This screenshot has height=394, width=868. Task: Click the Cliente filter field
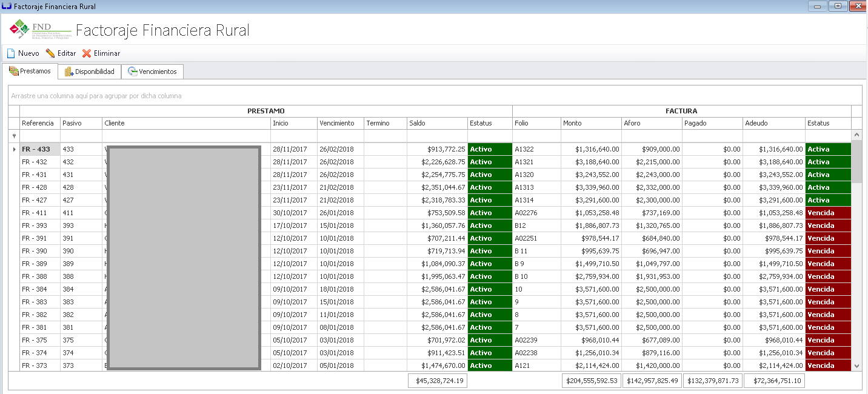pos(187,136)
